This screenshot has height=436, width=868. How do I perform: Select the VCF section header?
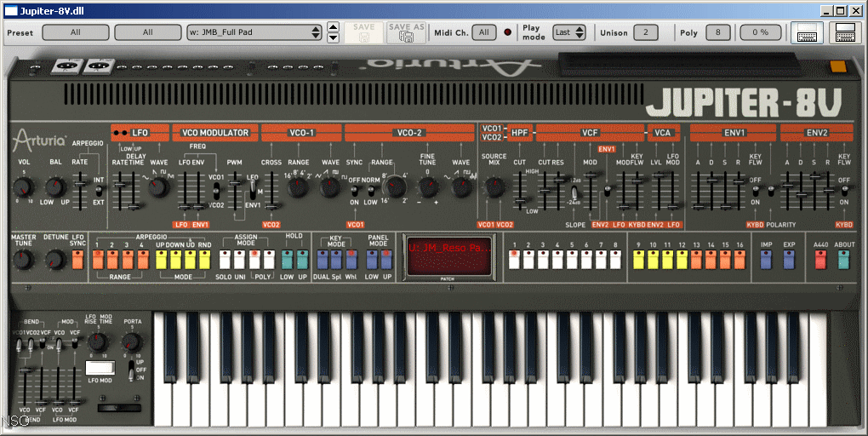(x=589, y=133)
